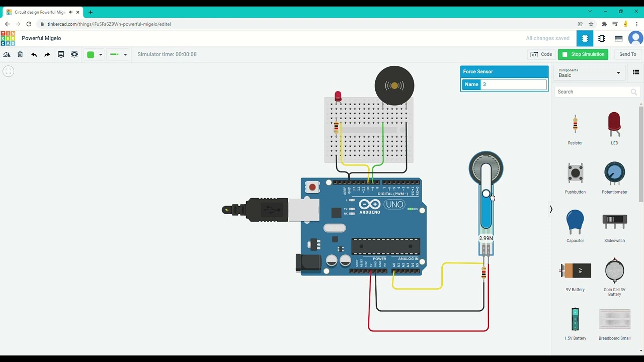The height and width of the screenshot is (362, 644).
Task: Mute the tab audio speaker icon
Action: 70,12
